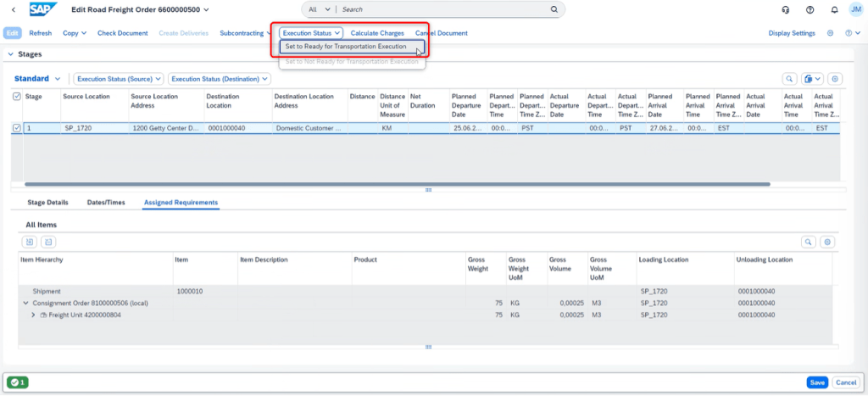Open the All search scope dropdown
Viewport: 868px width, 396px height.
point(320,9)
